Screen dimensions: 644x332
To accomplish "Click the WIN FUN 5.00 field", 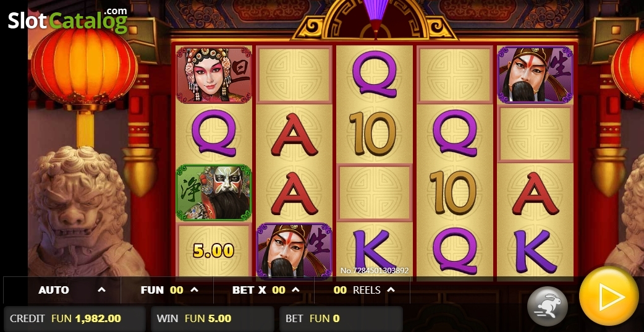I will (x=213, y=318).
